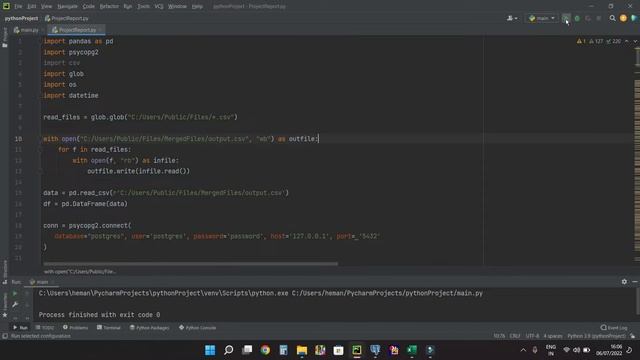The height and width of the screenshot is (360, 640).
Task: Open the View menu
Action: tap(47, 7)
